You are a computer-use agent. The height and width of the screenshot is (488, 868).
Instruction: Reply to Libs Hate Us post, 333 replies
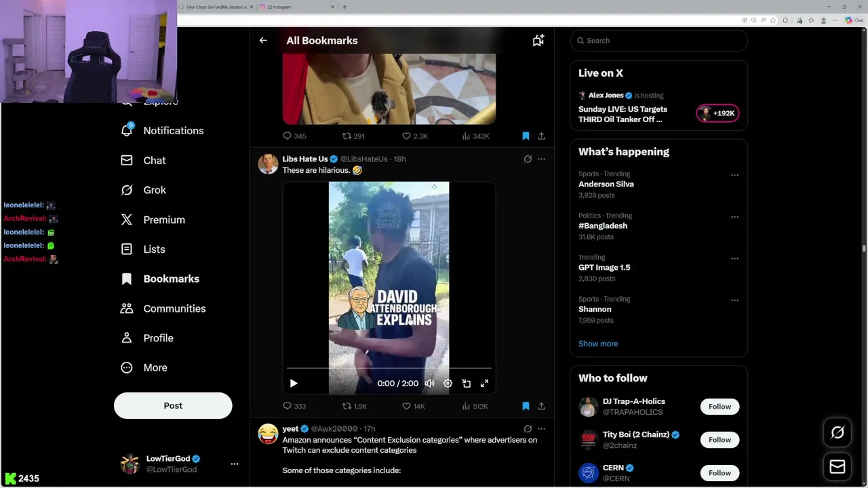click(294, 406)
